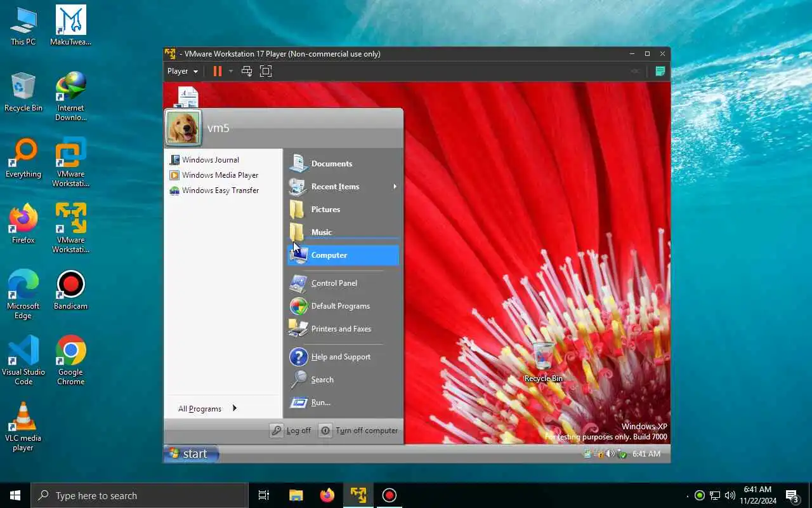This screenshot has width=812, height=508.
Task: Click Send Ctrl+Alt+Del icon in VMware toolbar
Action: 247,71
